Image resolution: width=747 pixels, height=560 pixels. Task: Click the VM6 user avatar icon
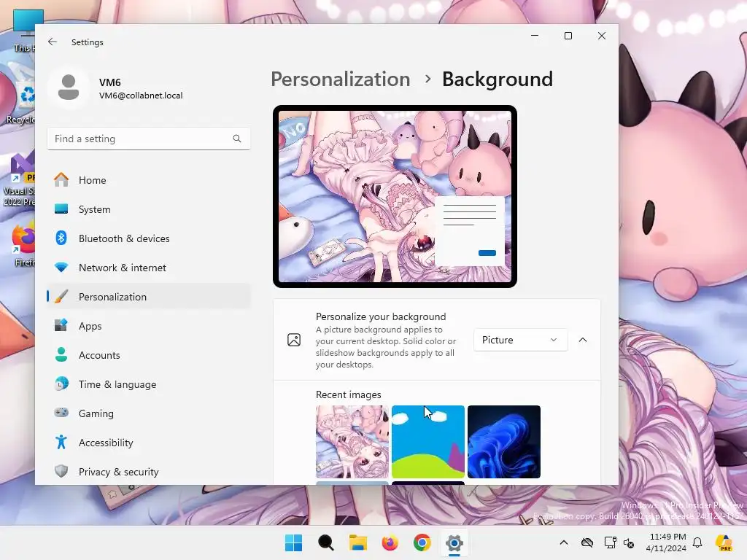[69, 87]
